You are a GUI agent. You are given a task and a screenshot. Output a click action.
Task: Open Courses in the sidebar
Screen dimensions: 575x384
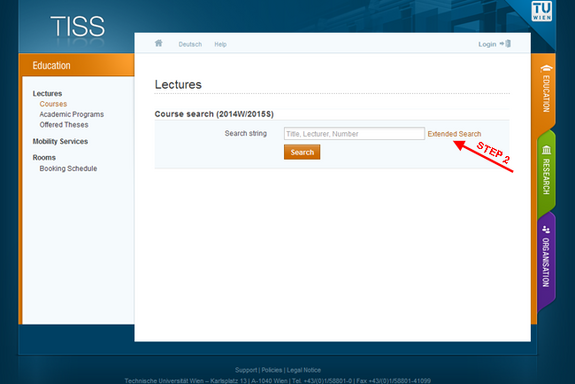53,104
